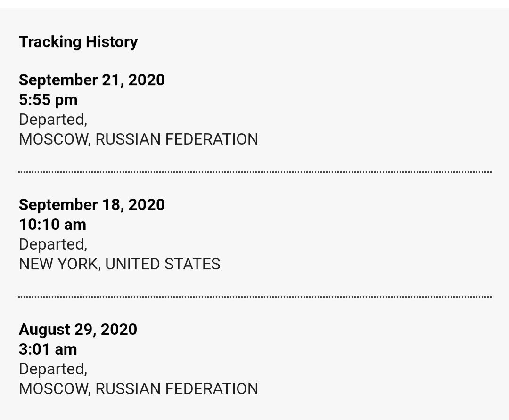Click the dotted divider below September 21 entry
Image resolution: width=509 pixels, height=420 pixels.
(254, 172)
